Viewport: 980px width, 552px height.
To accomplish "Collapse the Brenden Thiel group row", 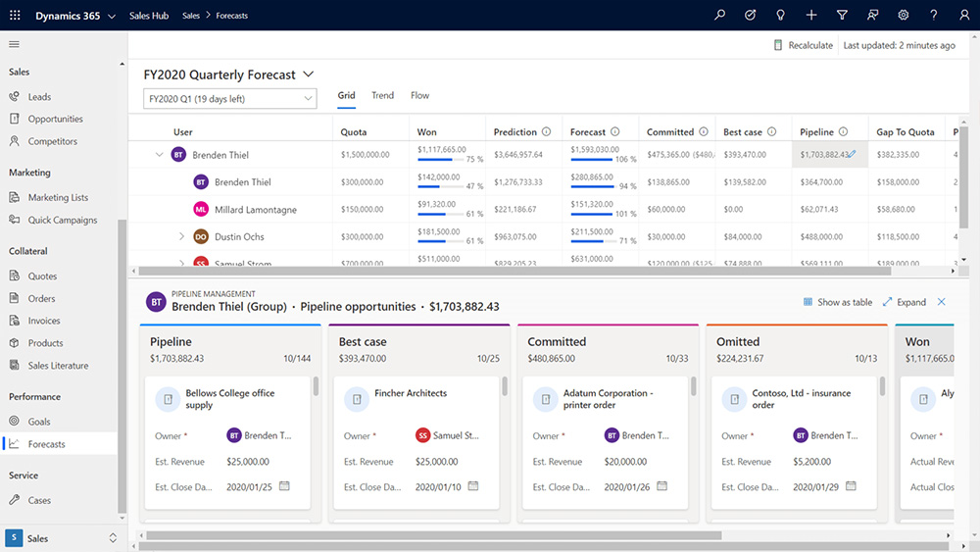I will click(159, 154).
